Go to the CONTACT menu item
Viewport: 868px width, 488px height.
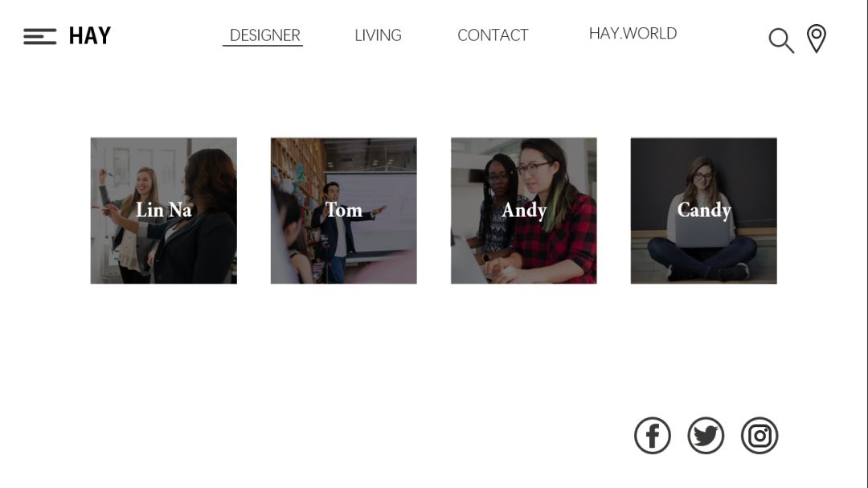click(x=493, y=35)
